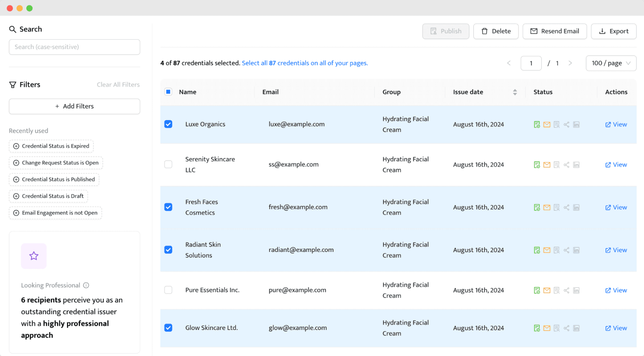Uncheck the Luxe Organics row checkbox
Viewport: 644px width, 356px height.
168,124
